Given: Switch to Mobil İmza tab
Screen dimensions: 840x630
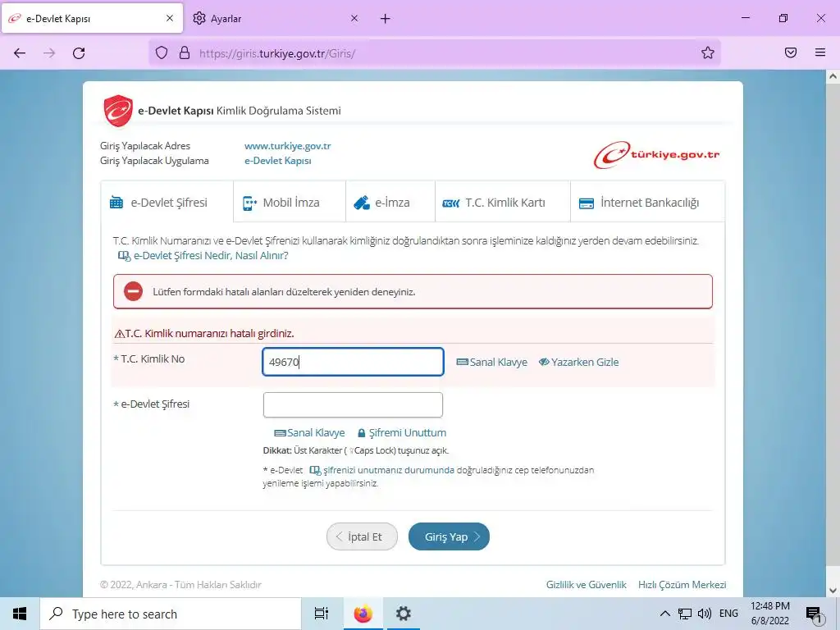Looking at the screenshot, I should pyautogui.click(x=290, y=203).
